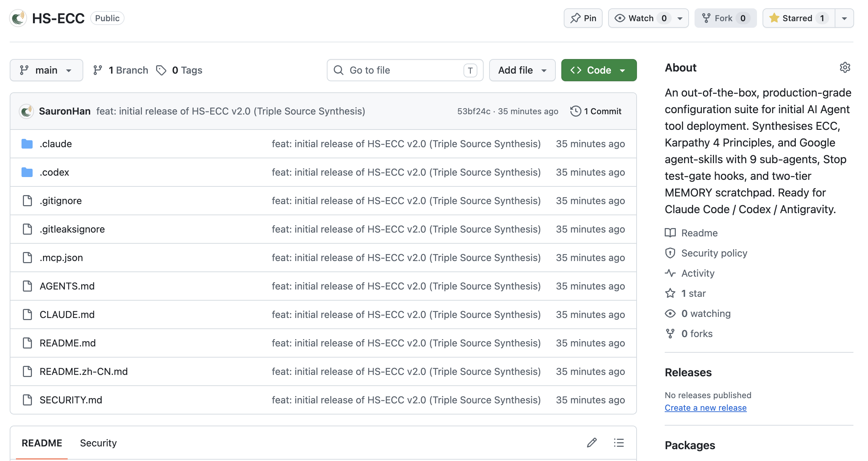Screen dimensions: 868x461
Task: Open the Packages heading link
Action: [x=690, y=445]
